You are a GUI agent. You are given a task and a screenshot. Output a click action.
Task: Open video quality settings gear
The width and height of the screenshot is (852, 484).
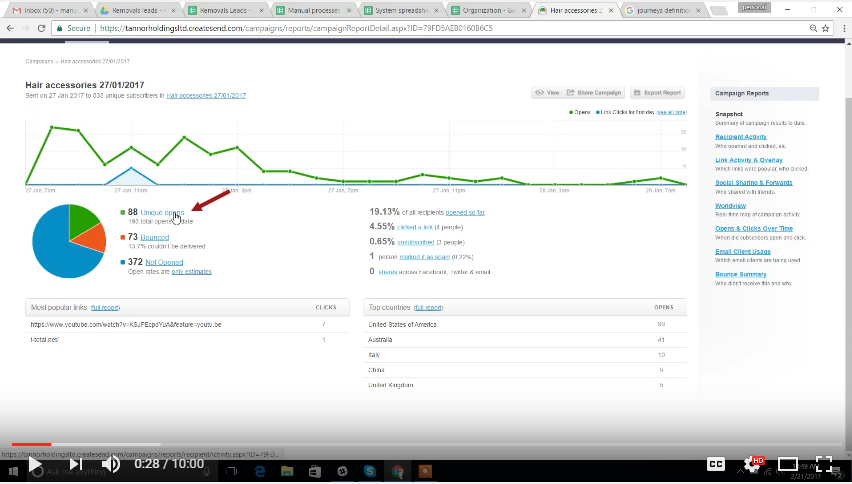[x=753, y=464]
